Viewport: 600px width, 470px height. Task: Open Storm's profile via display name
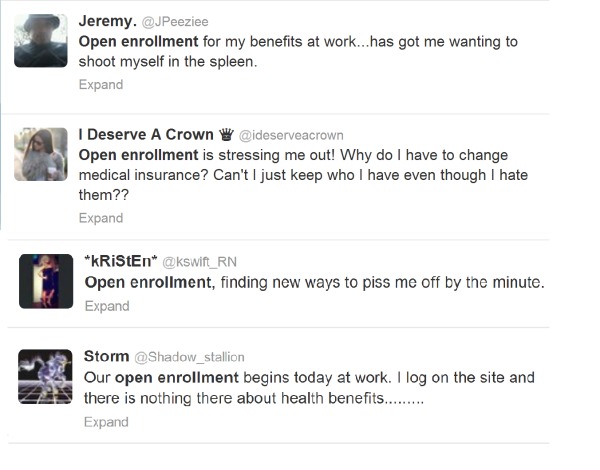click(x=107, y=356)
